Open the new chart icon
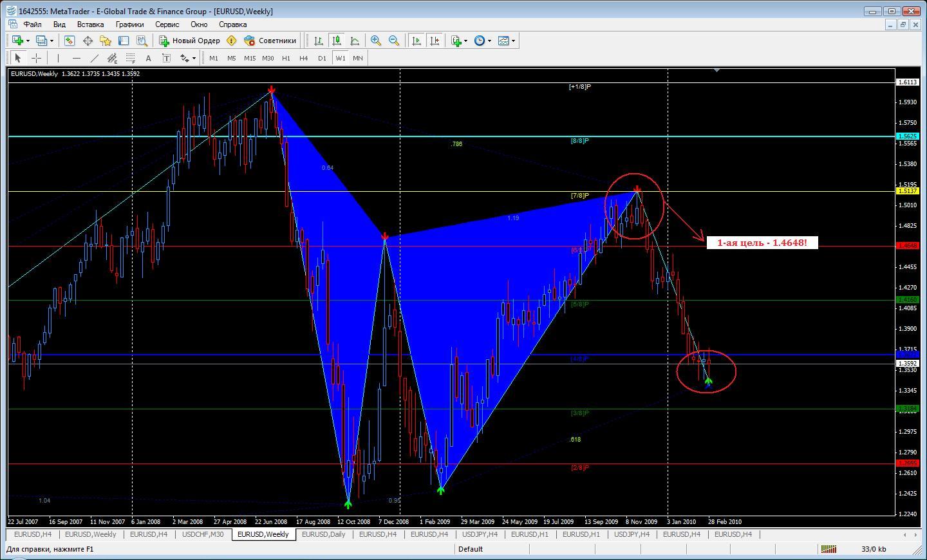This screenshot has height=560, width=927. 17,41
